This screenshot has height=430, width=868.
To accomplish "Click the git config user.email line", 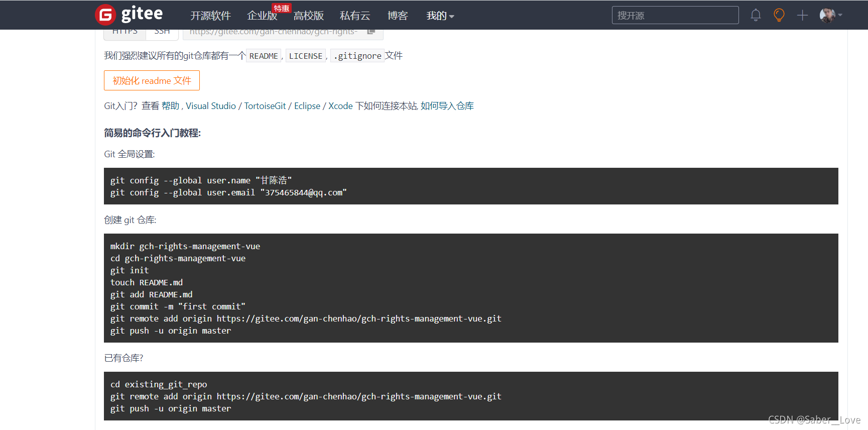I will click(228, 192).
